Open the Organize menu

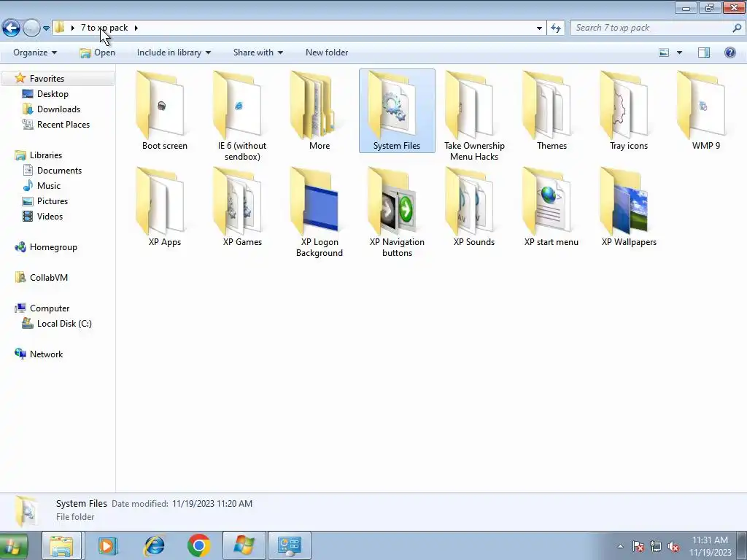pos(35,52)
